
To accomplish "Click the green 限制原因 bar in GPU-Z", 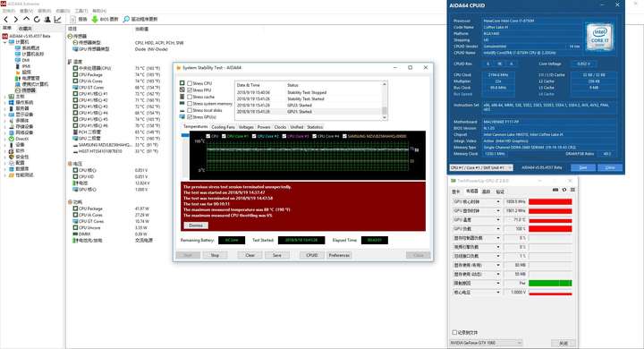I will pos(550,284).
